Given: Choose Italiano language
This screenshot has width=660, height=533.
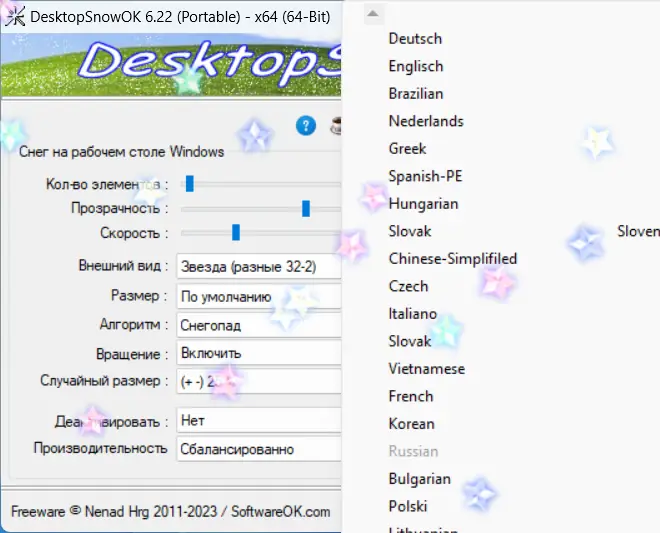Looking at the screenshot, I should pos(412,314).
